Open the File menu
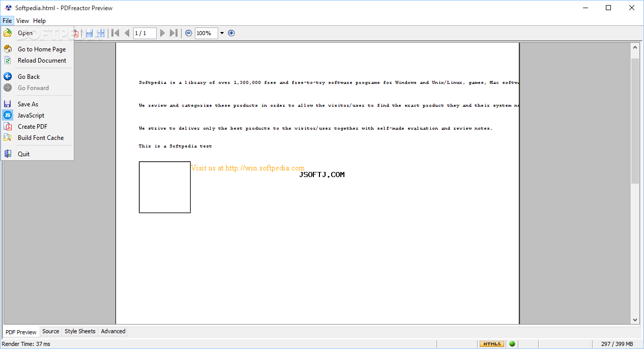 [x=7, y=21]
